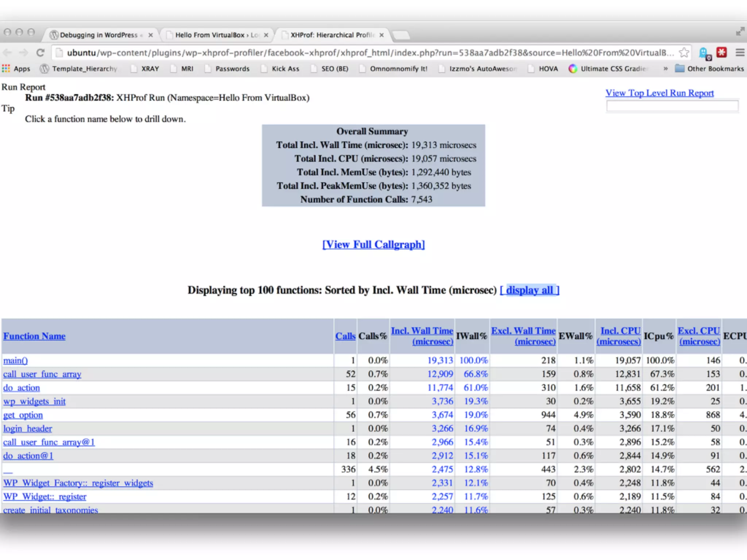Drill down into call_user_func_array@1
The image size is (747, 560).
tap(49, 442)
